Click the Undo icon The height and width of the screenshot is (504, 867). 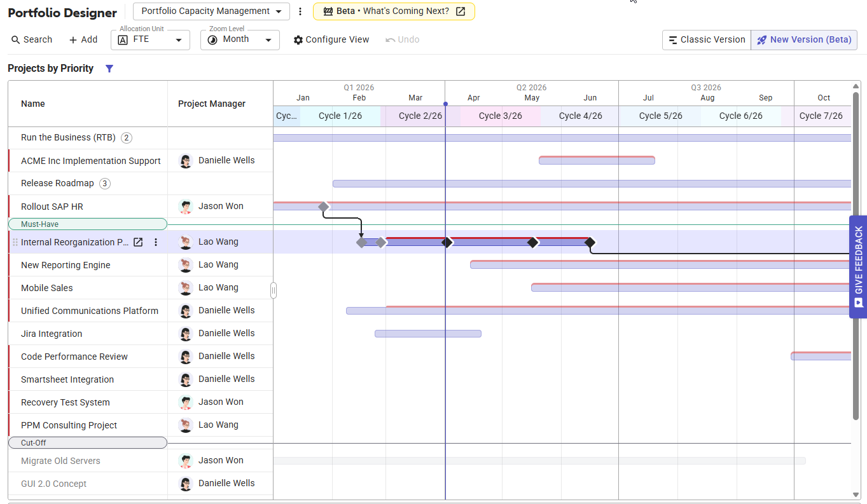click(401, 39)
